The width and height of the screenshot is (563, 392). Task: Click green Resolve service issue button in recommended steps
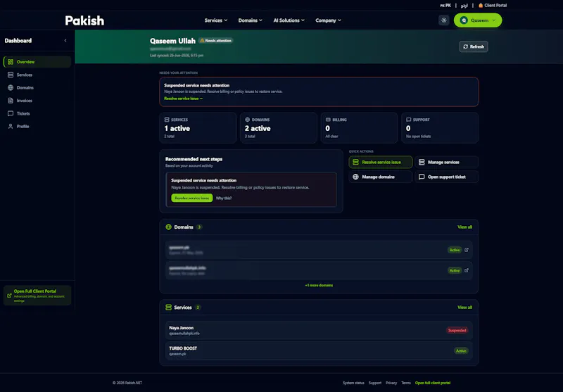(x=191, y=198)
